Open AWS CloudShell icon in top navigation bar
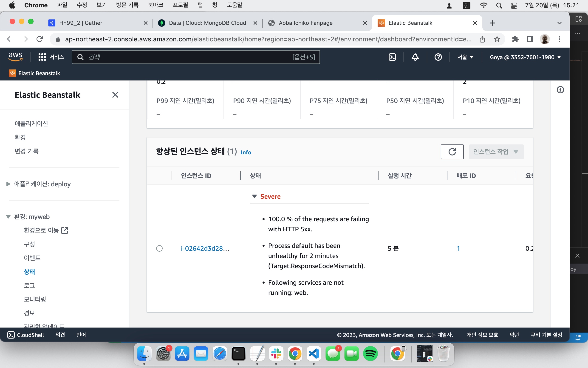588x368 pixels. (392, 57)
